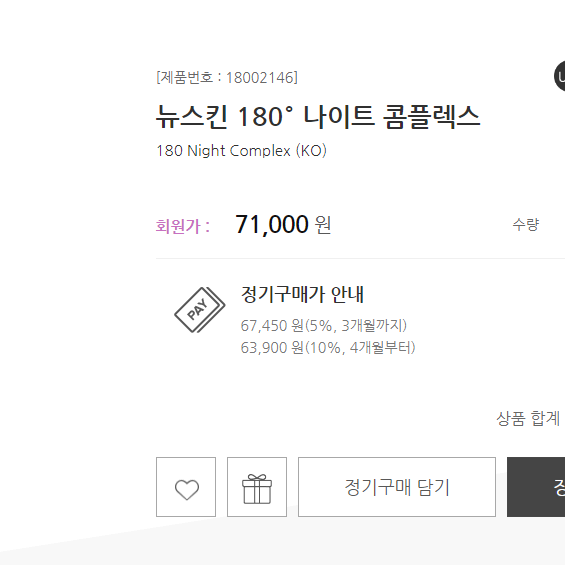The image size is (565, 565).
Task: Click the 원 unit beside 71,000
Action: pyautogui.click(x=323, y=225)
